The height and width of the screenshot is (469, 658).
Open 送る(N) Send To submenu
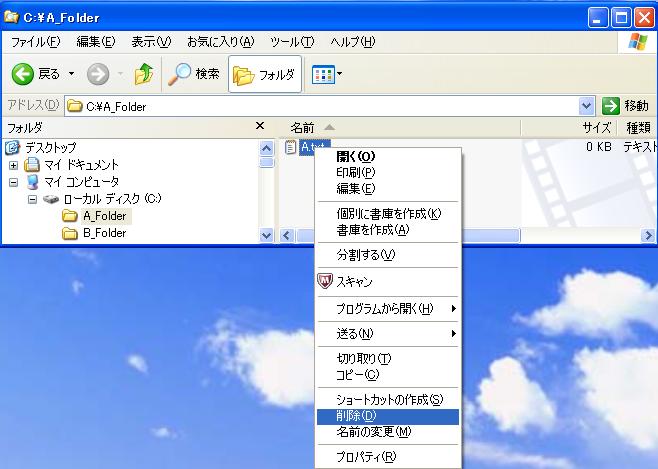point(388,334)
